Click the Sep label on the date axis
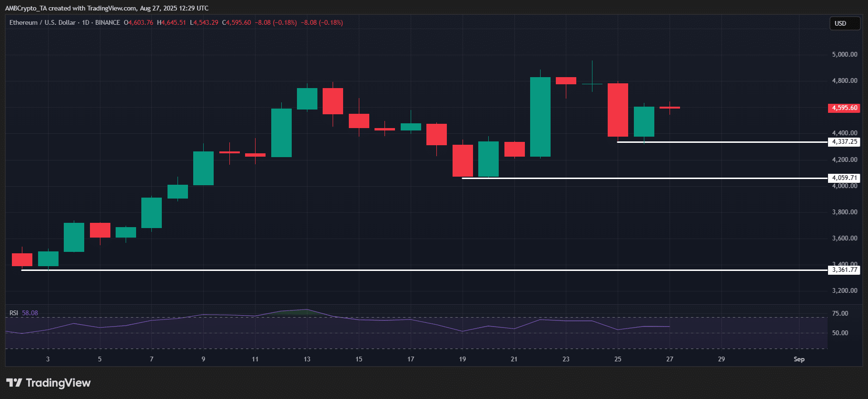This screenshot has height=399, width=868. [x=799, y=359]
